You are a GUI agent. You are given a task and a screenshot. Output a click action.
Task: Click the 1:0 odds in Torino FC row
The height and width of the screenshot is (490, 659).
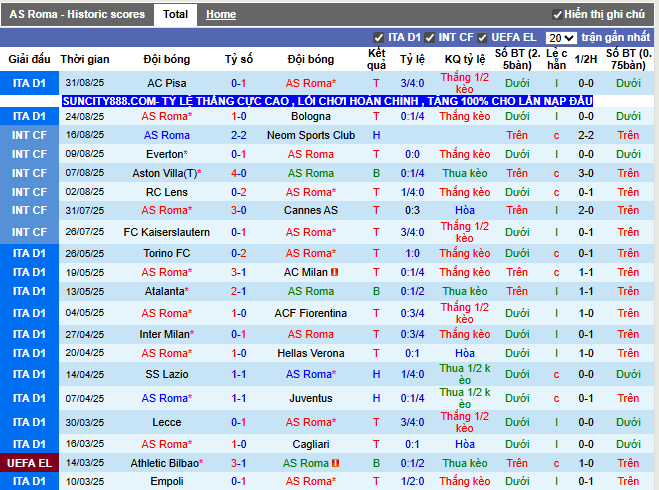412,253
